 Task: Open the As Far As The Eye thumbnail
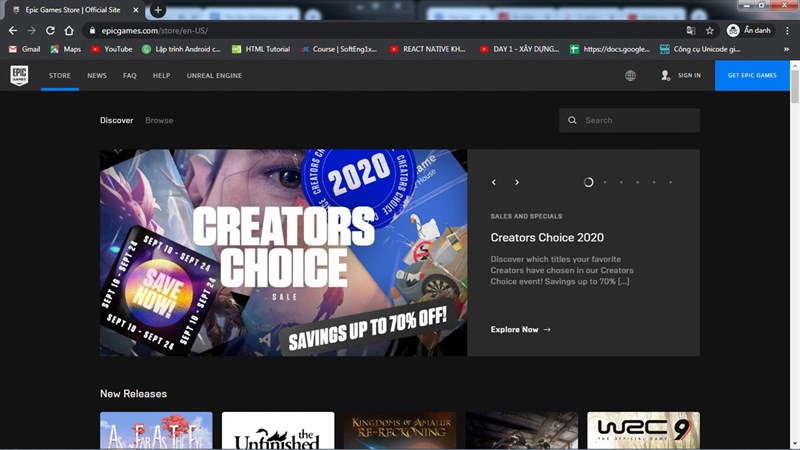click(x=156, y=431)
